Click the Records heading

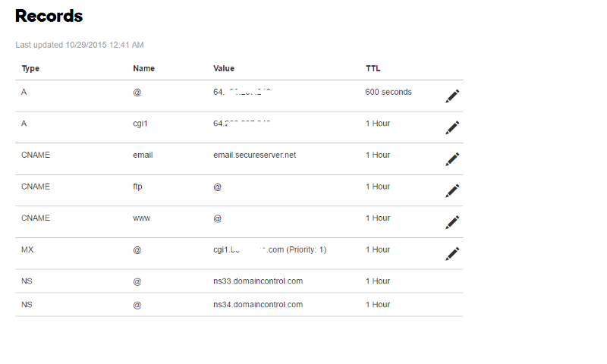click(x=49, y=16)
